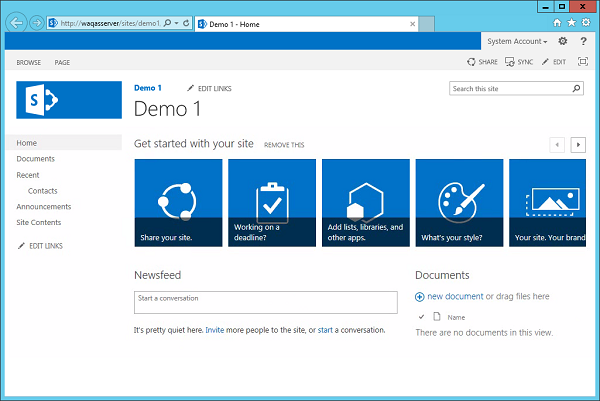Open the System Account dropdown menu
The height and width of the screenshot is (401, 600).
click(517, 41)
